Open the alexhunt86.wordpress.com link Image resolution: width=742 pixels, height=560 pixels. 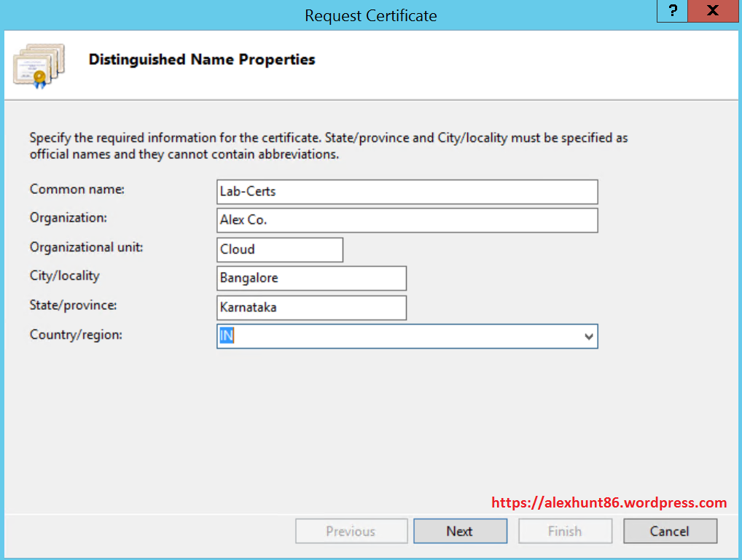point(609,502)
